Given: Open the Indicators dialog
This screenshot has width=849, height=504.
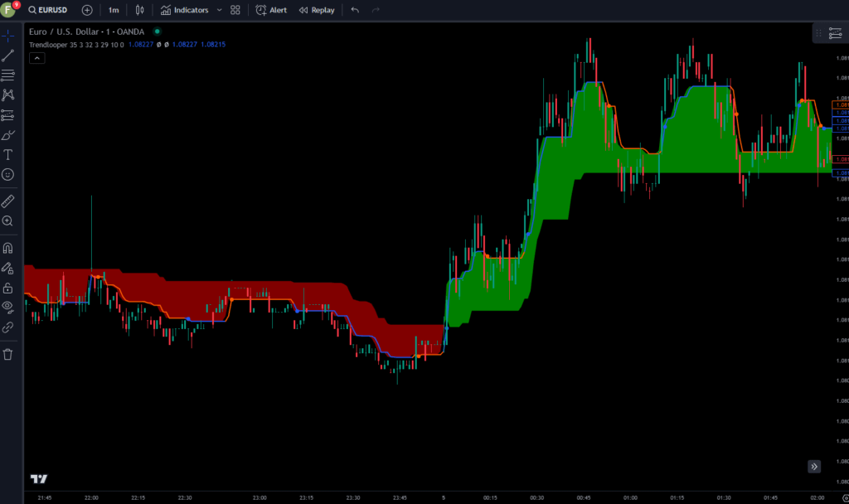Looking at the screenshot, I should coord(185,10).
